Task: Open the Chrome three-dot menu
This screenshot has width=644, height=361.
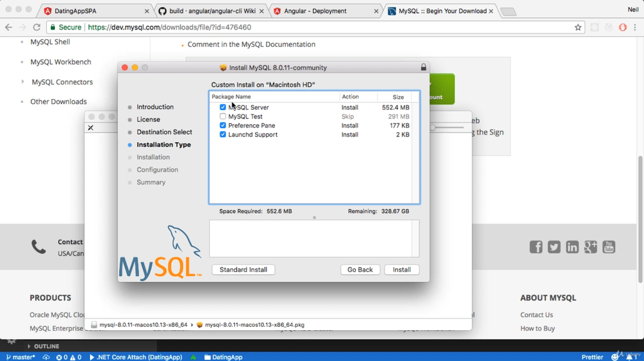Action: [x=635, y=27]
